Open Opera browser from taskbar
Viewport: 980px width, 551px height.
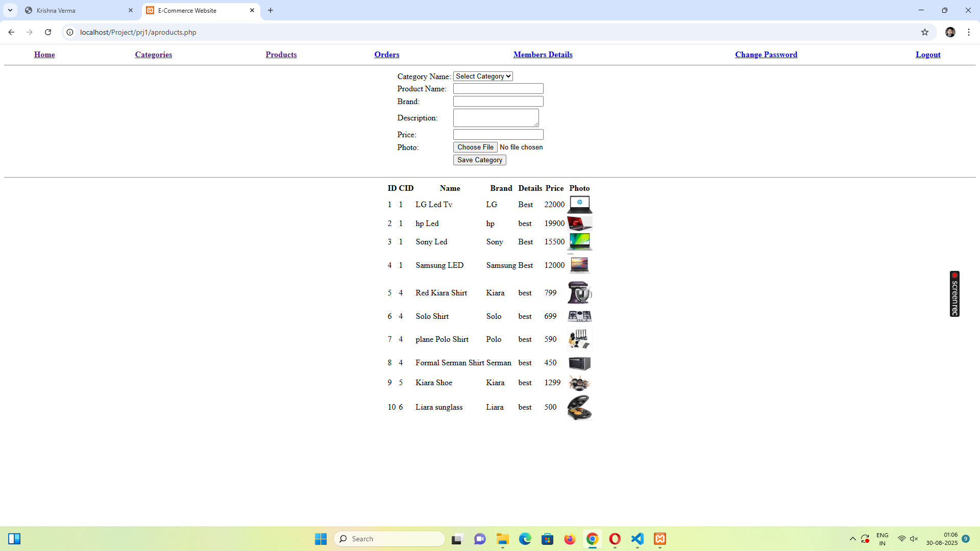point(615,539)
